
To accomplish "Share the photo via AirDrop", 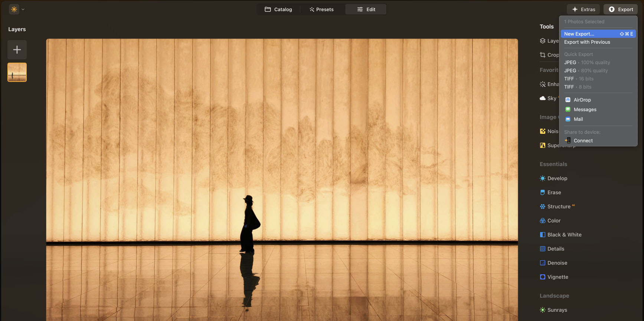I will (x=582, y=100).
